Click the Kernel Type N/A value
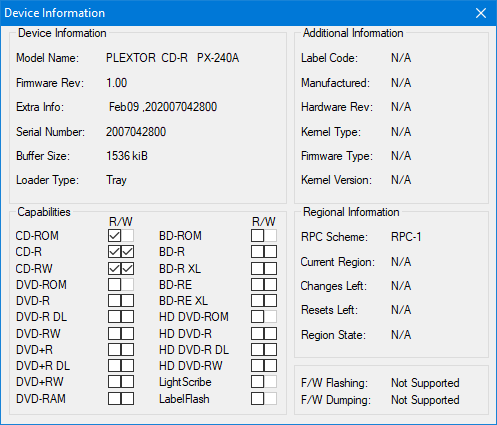The width and height of the screenshot is (497, 425). click(x=401, y=132)
